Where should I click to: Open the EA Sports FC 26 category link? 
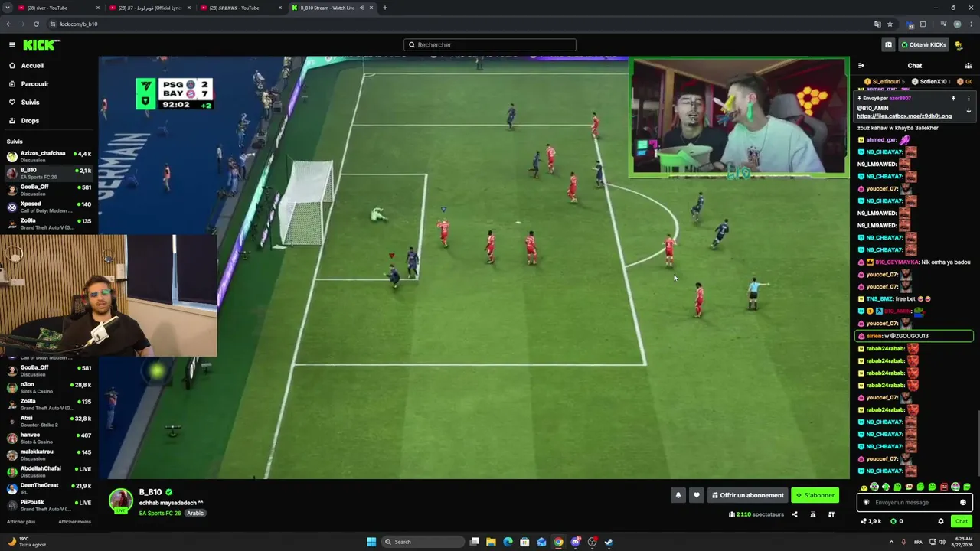pos(160,513)
